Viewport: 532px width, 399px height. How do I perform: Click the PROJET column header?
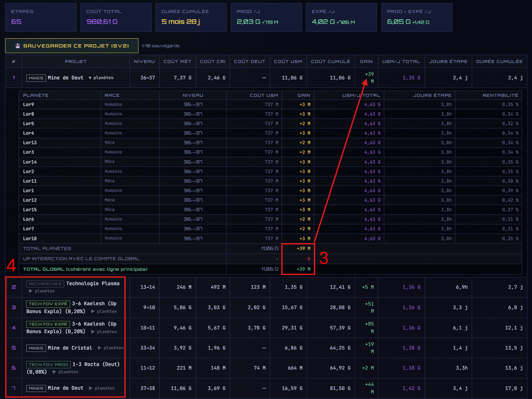pyautogui.click(x=76, y=61)
